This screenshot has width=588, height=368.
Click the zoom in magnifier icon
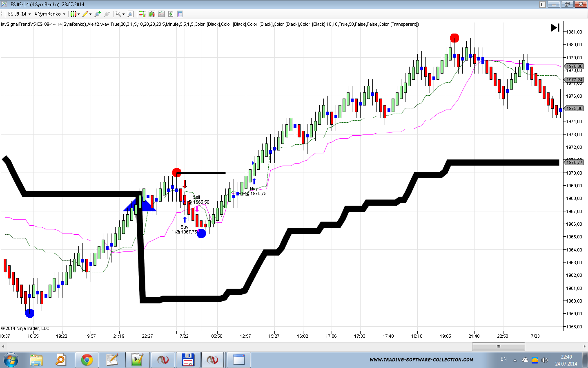pyautogui.click(x=98, y=14)
